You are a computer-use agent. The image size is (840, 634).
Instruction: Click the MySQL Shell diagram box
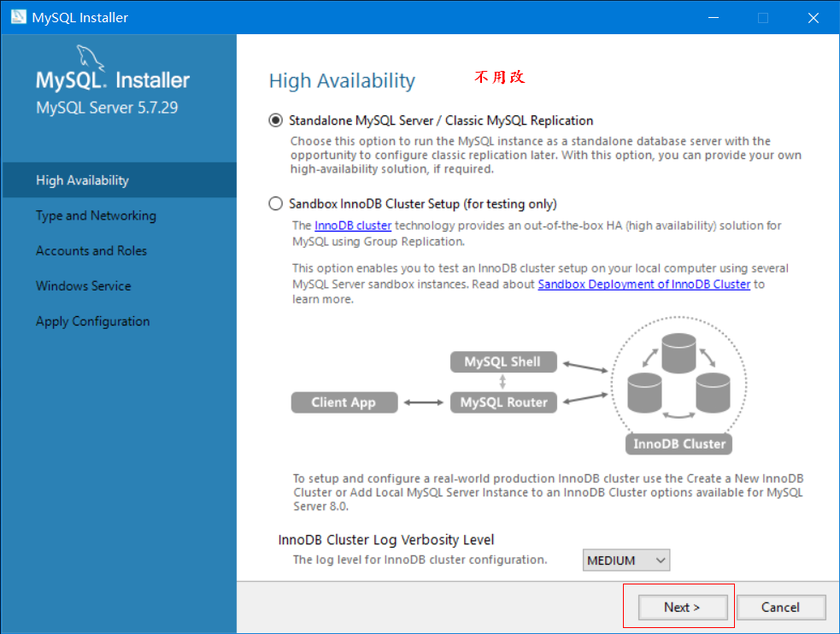(503, 362)
